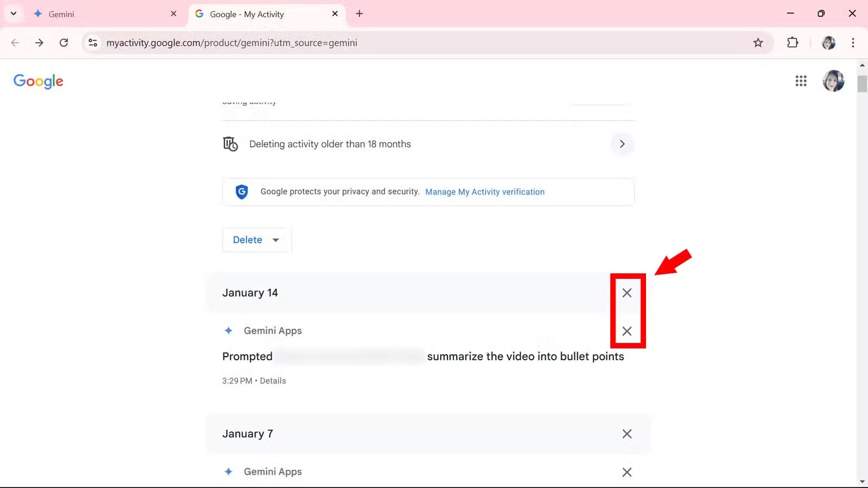Image resolution: width=868 pixels, height=488 pixels.
Task: Go back to the previous page
Action: [x=15, y=43]
